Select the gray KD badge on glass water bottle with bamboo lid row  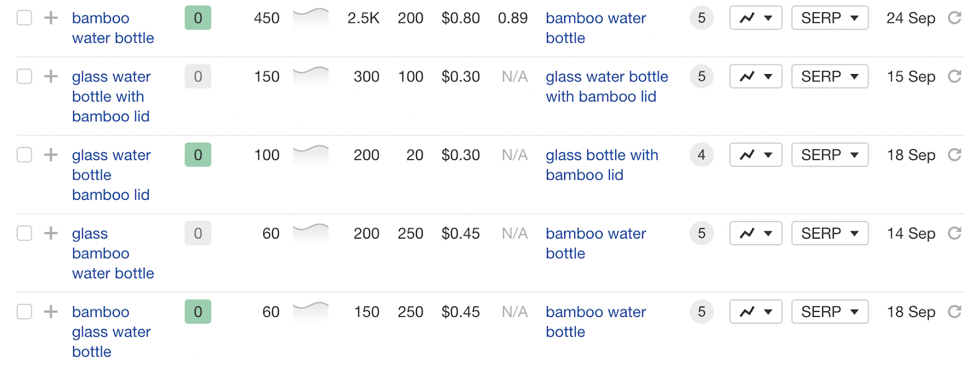(198, 76)
